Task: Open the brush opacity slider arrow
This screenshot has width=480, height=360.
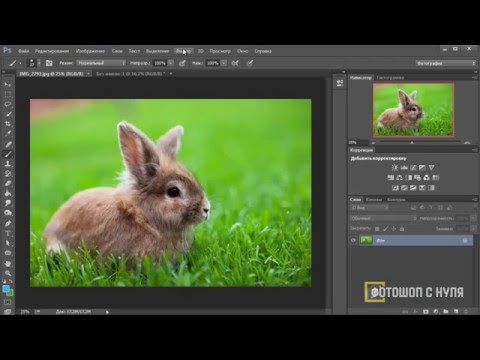Action: pos(171,63)
